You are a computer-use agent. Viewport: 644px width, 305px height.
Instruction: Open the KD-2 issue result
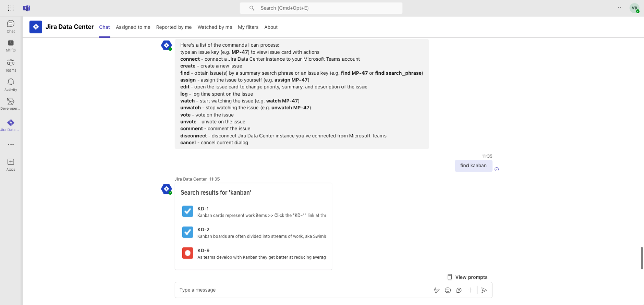point(254,232)
